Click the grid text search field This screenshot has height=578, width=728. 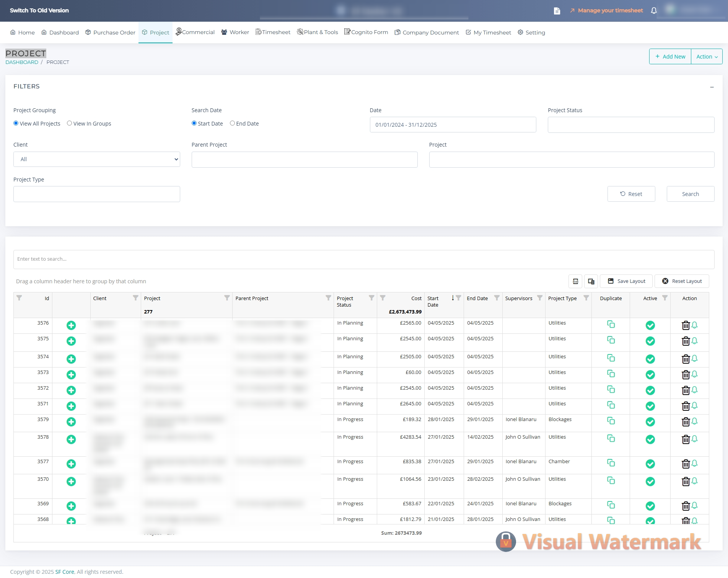tap(363, 259)
